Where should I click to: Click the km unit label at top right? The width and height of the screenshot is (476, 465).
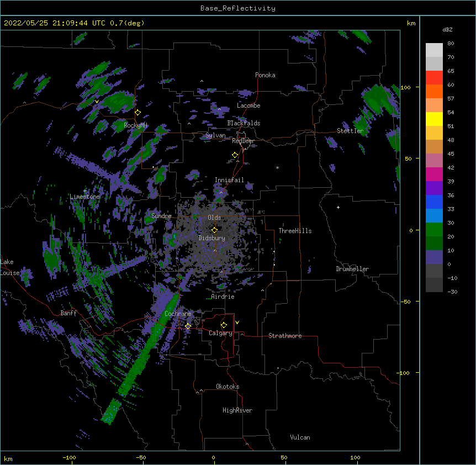(411, 23)
